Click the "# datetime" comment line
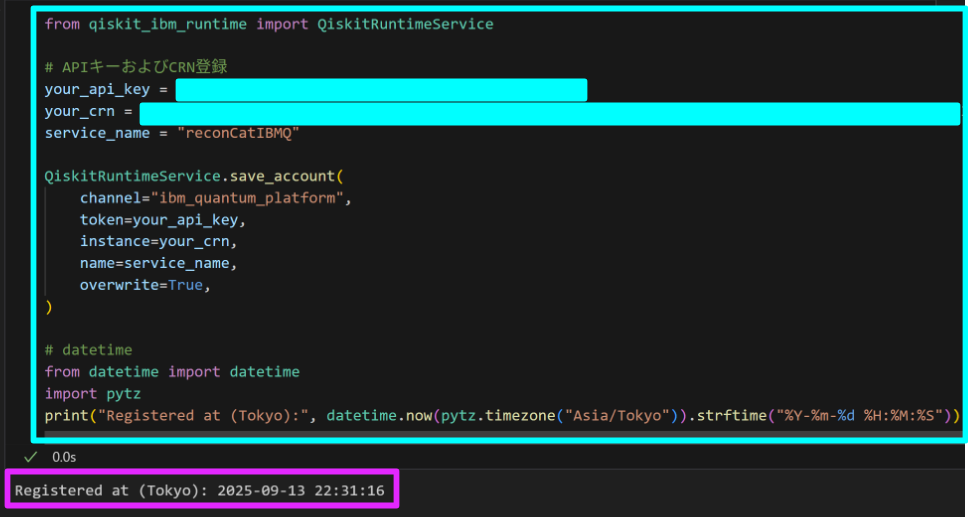This screenshot has width=968, height=517. click(x=88, y=350)
